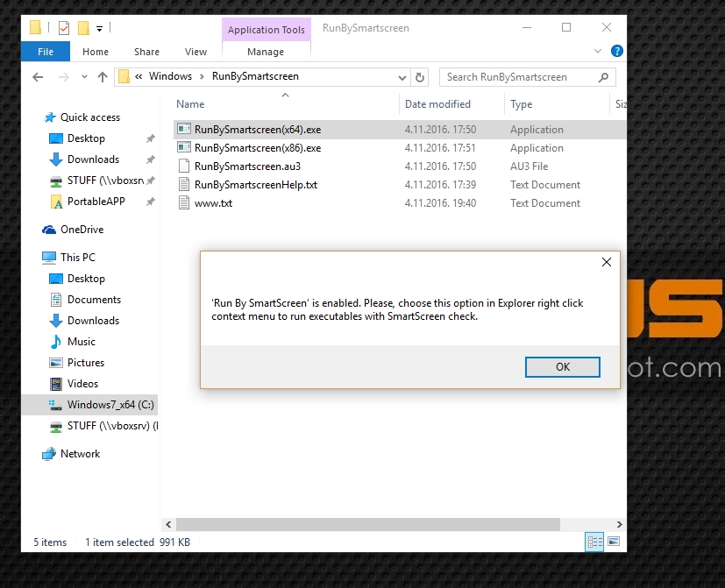Switch to Details view in the status bar
725x588 pixels.
(594, 542)
